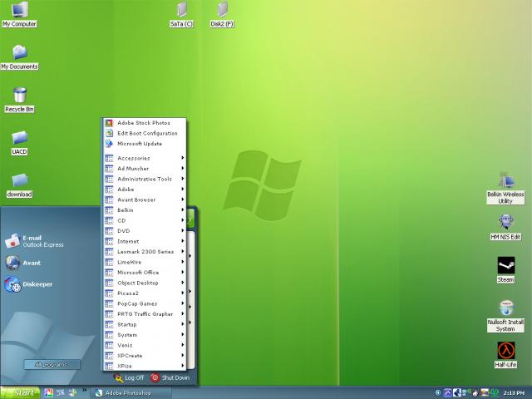Launch Half-Life desktop icon
The image size is (532, 399).
coord(505,355)
